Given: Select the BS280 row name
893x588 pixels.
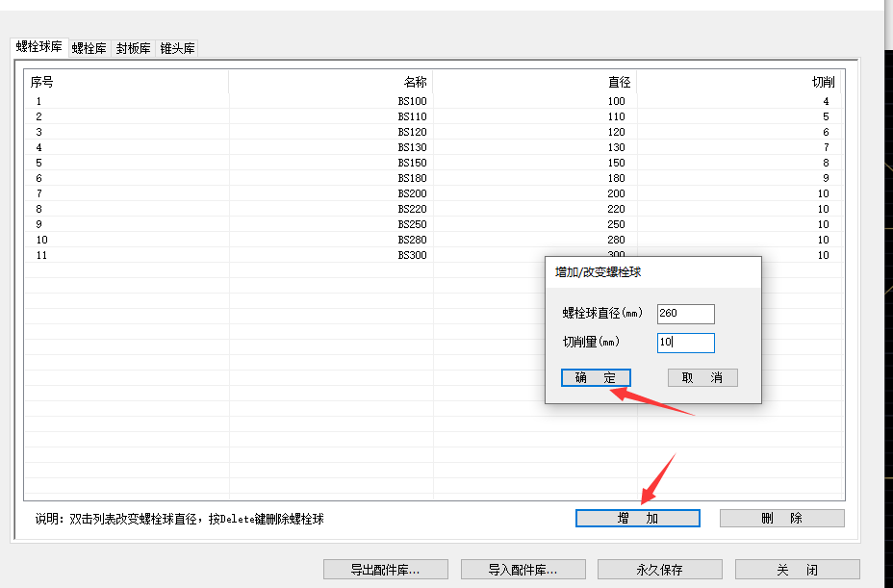Looking at the screenshot, I should point(412,240).
